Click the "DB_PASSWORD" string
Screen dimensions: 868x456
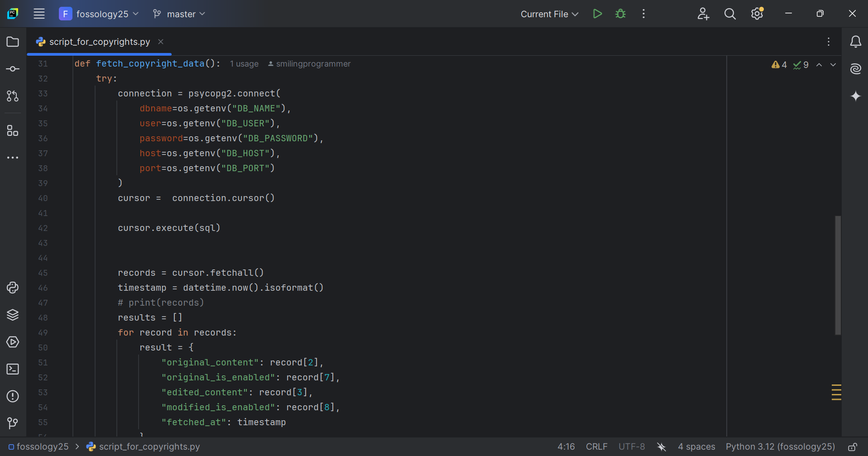pyautogui.click(x=278, y=138)
